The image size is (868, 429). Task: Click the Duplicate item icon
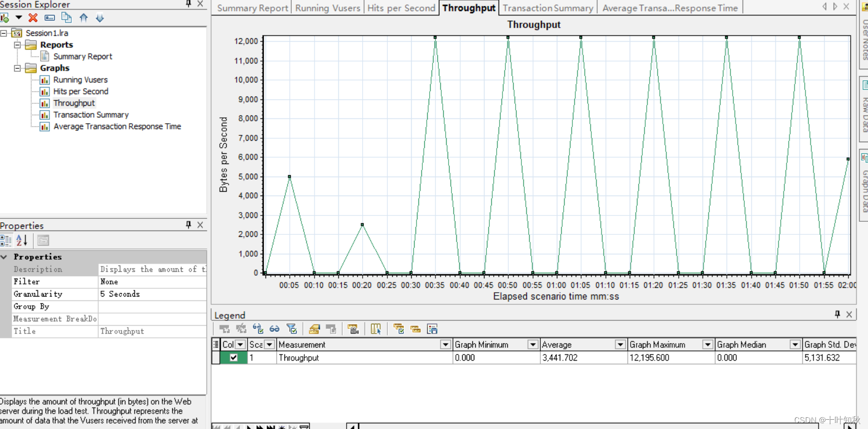coord(67,18)
